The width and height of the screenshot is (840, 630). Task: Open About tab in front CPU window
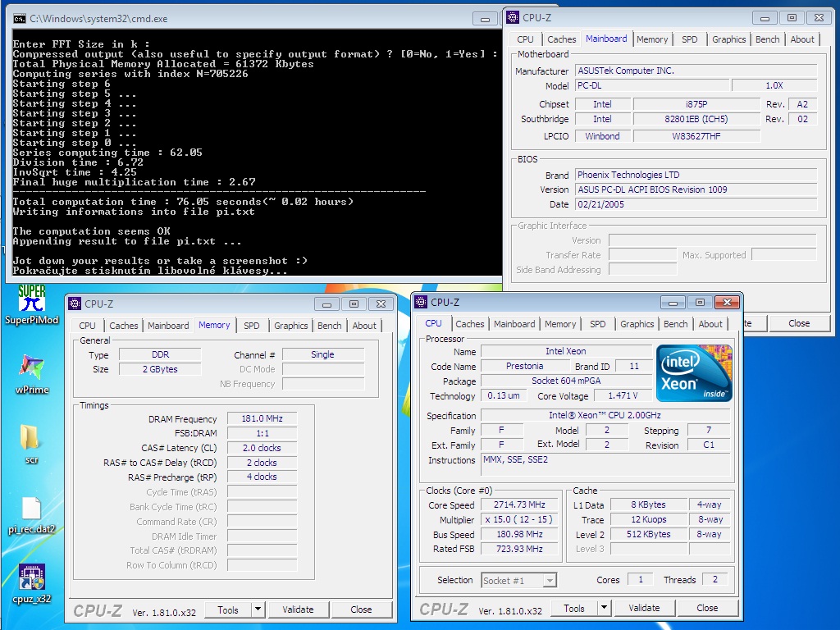710,324
